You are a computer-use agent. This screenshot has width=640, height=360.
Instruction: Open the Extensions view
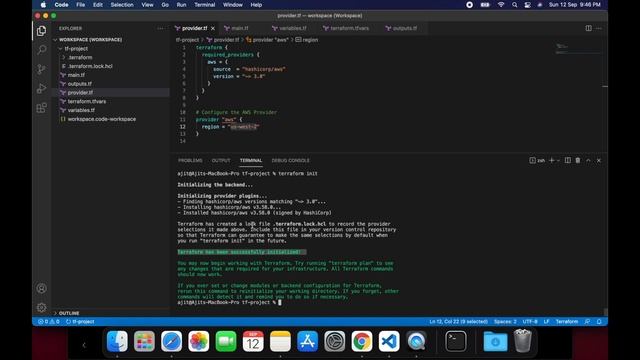tap(41, 108)
